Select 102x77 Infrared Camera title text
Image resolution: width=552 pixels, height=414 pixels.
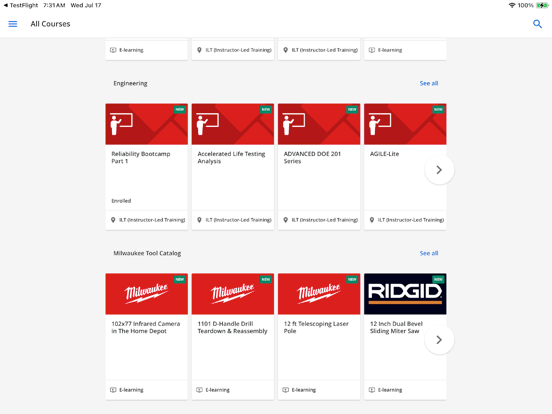[x=146, y=327]
